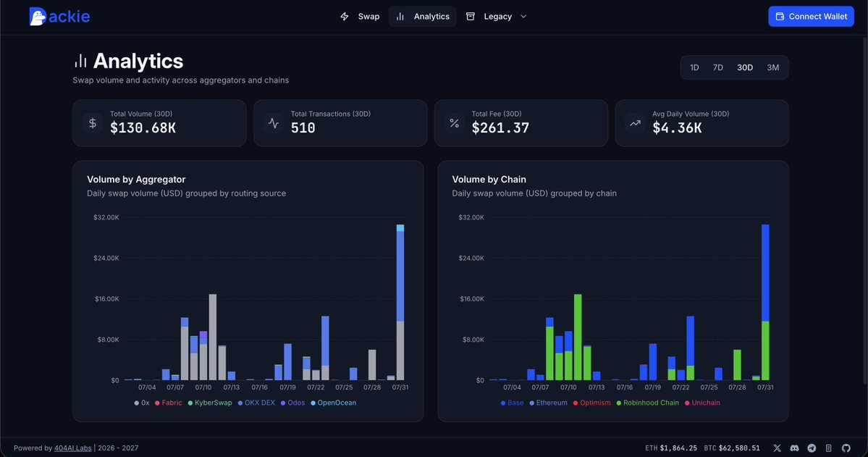Screen dimensions: 868x457
Task: Open the X (Twitter) footer icon
Action: pos(778,448)
